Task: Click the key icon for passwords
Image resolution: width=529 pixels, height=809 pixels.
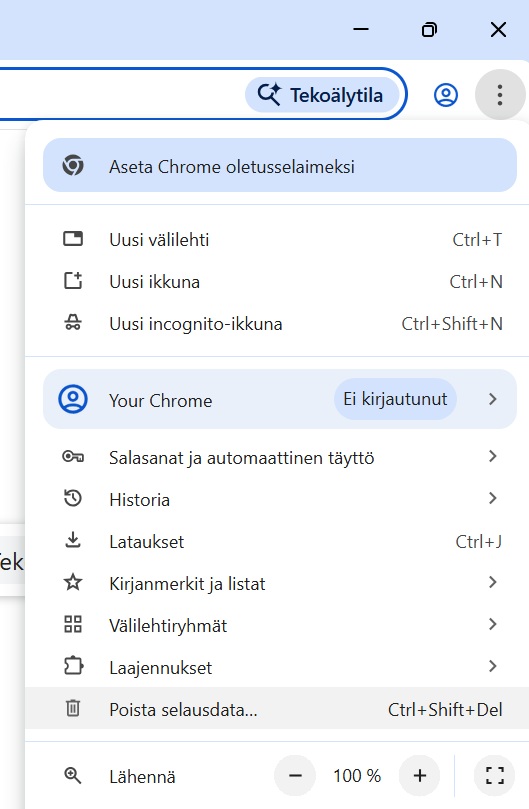Action: [x=73, y=457]
